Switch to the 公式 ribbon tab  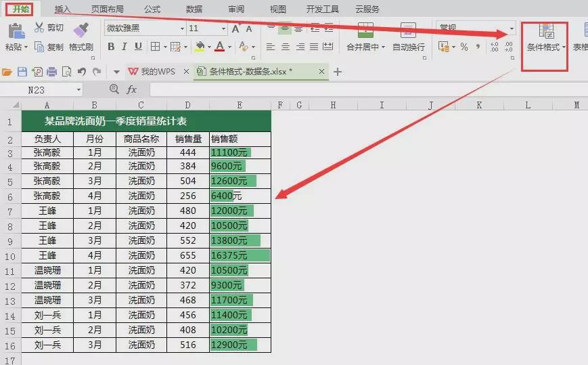[152, 9]
